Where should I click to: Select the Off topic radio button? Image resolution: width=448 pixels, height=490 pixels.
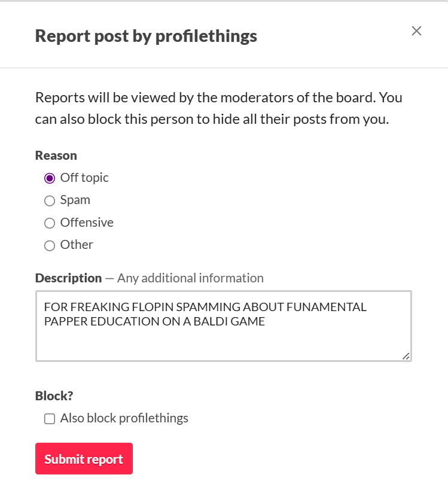click(50, 178)
